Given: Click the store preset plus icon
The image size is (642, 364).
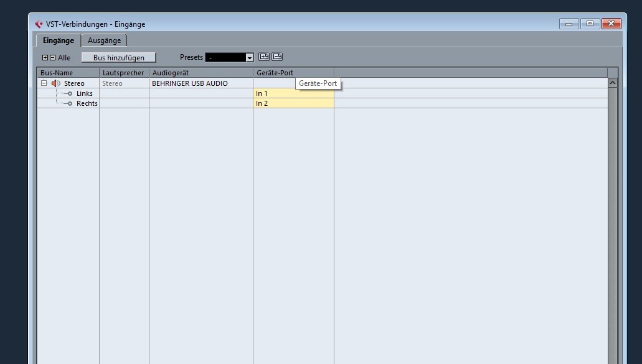Looking at the screenshot, I should coord(264,57).
